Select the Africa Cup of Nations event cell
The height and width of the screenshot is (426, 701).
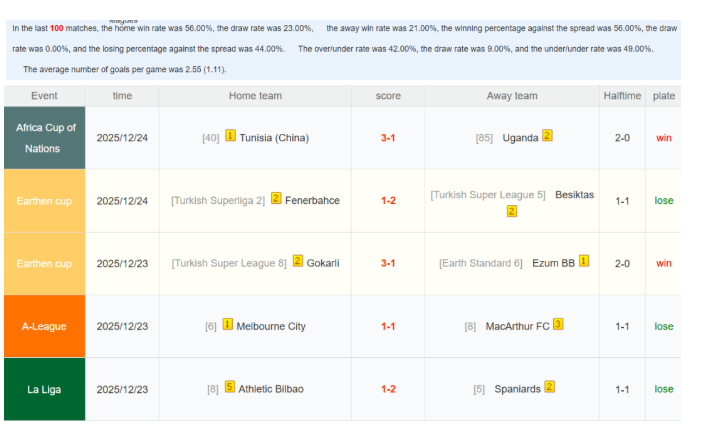point(45,138)
